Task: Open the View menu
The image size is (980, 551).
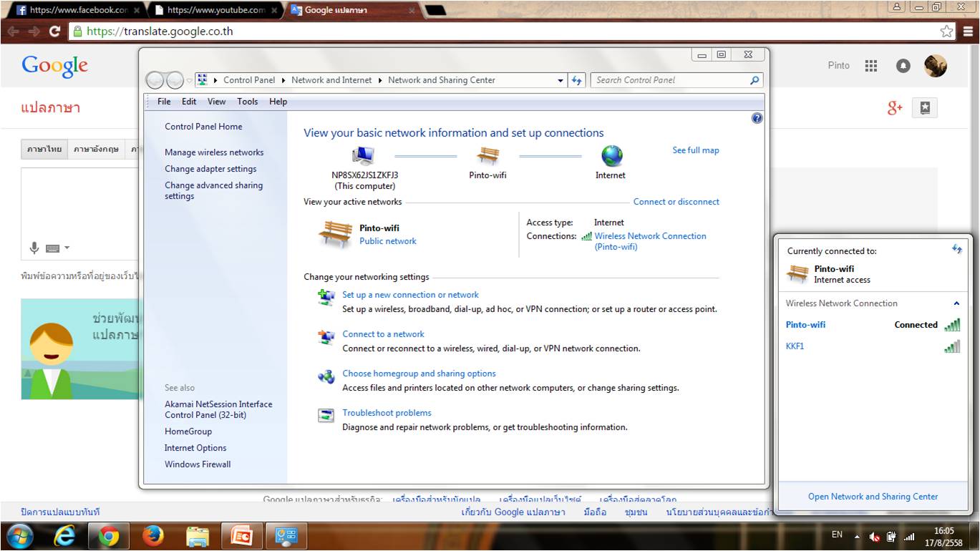Action: pyautogui.click(x=216, y=102)
